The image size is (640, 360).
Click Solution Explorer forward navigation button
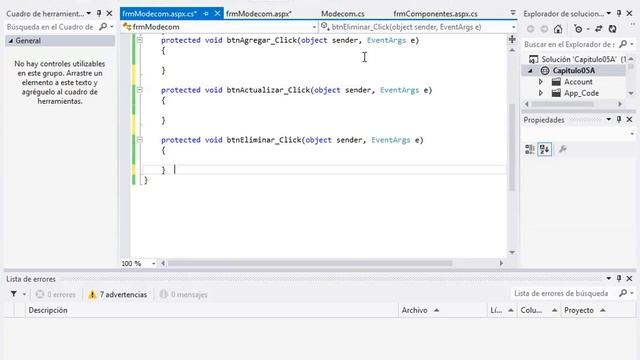pyautogui.click(x=544, y=29)
